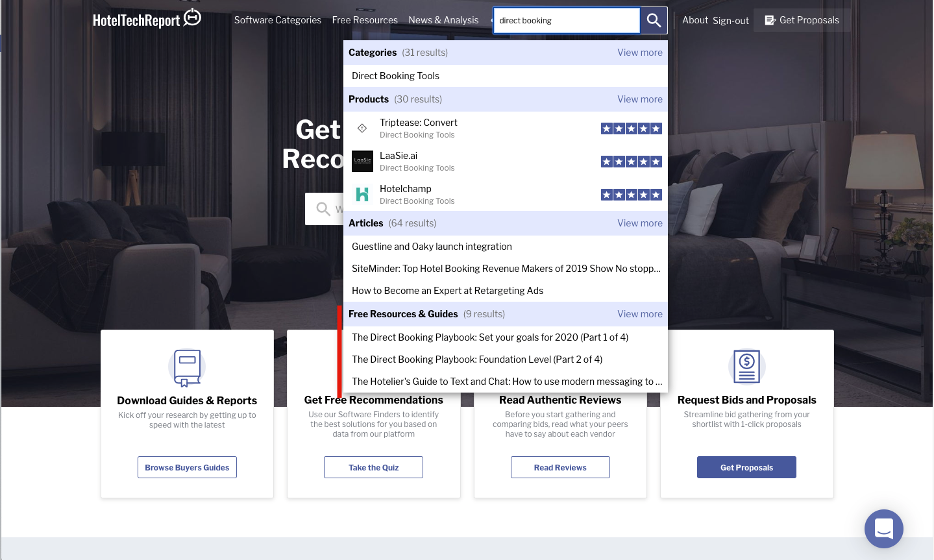Open Hotelier's Guide to Text and Chat
The image size is (934, 560).
pos(506,382)
